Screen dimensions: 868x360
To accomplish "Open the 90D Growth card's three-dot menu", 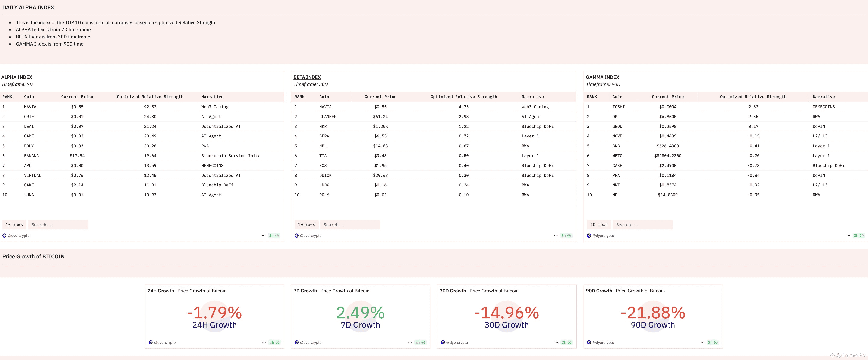I will point(702,342).
